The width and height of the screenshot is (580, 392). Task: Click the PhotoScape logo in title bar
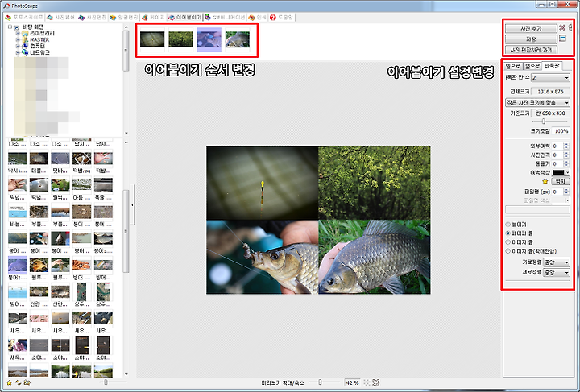(x=6, y=6)
